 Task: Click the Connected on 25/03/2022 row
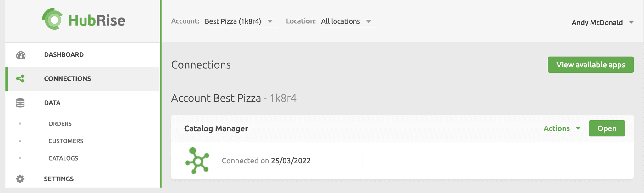point(266,161)
